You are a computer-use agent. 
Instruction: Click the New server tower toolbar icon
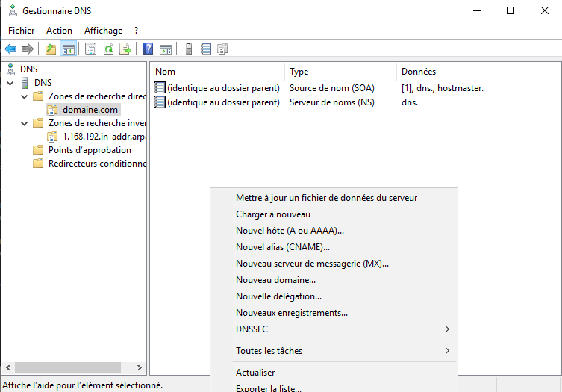pos(189,49)
